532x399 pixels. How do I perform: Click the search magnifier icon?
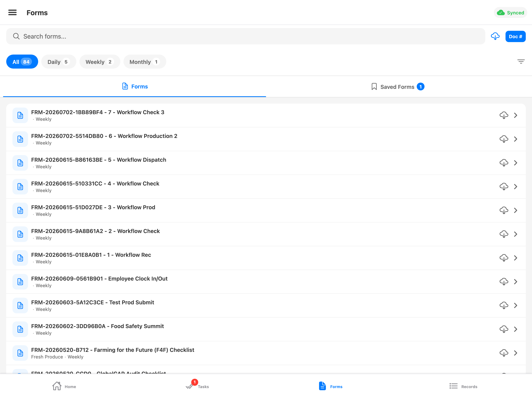pos(16,36)
